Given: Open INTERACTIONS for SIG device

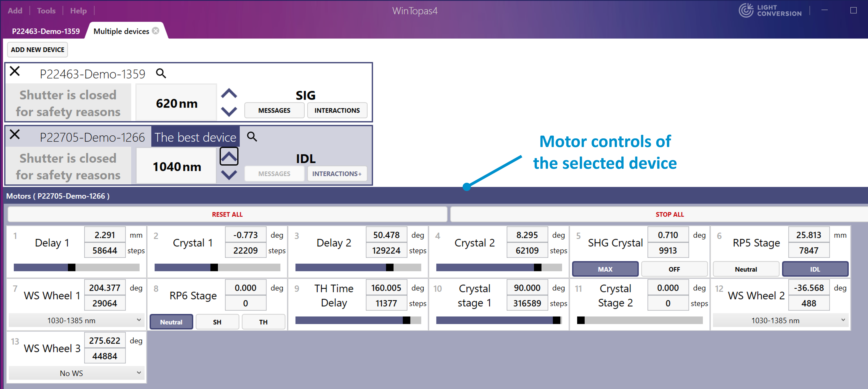Looking at the screenshot, I should (337, 111).
